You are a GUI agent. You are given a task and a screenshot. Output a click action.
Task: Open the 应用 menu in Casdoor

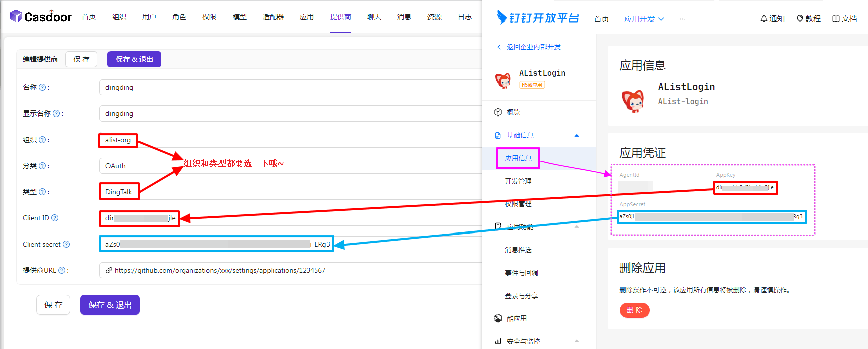pyautogui.click(x=306, y=17)
